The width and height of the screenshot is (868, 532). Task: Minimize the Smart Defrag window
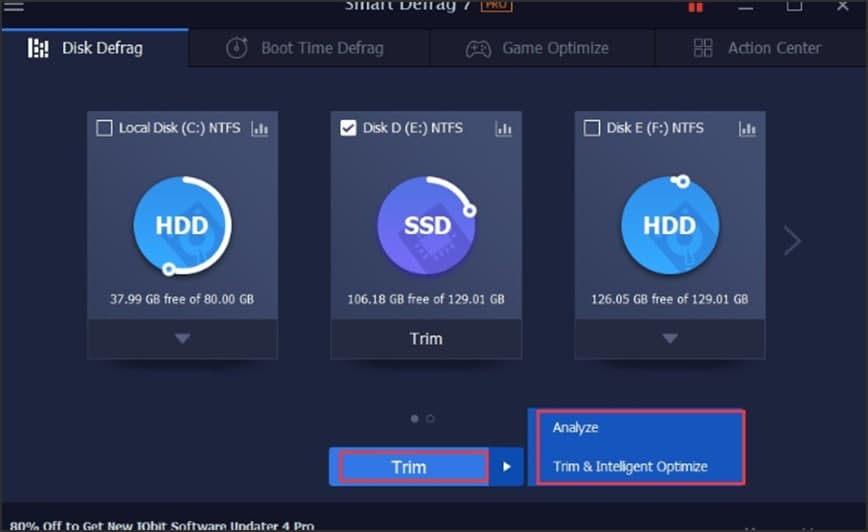click(x=745, y=7)
